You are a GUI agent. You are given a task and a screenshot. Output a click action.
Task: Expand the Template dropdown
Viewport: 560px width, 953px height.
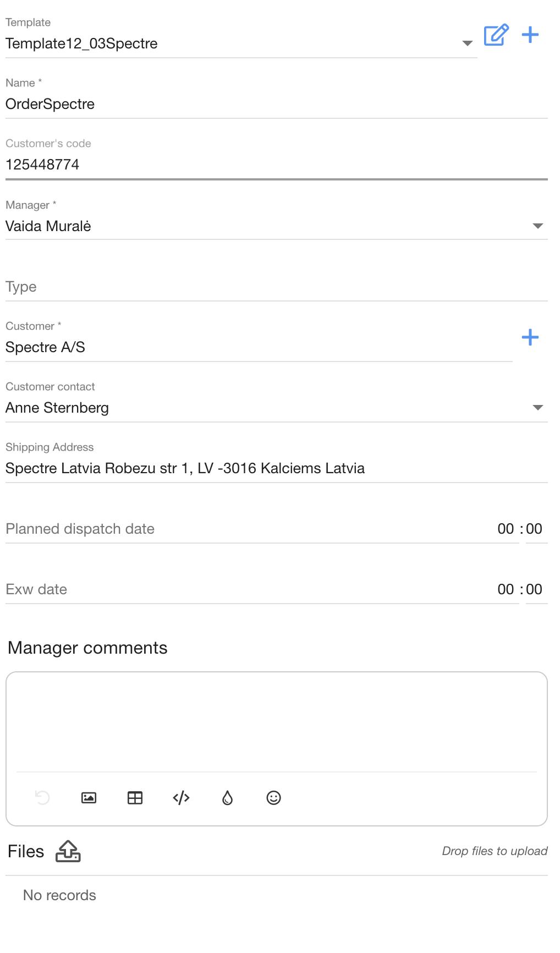pyautogui.click(x=467, y=43)
